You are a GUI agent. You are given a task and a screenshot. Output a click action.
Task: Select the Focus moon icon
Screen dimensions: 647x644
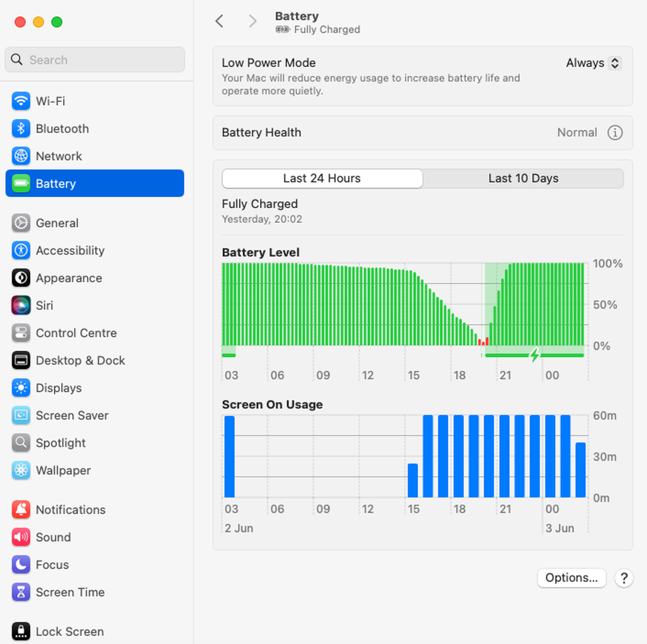pos(21,565)
